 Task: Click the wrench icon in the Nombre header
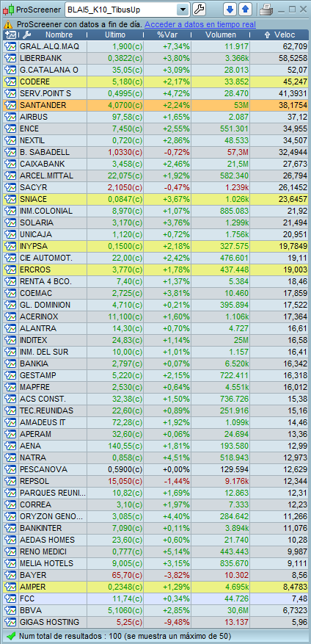point(26,35)
